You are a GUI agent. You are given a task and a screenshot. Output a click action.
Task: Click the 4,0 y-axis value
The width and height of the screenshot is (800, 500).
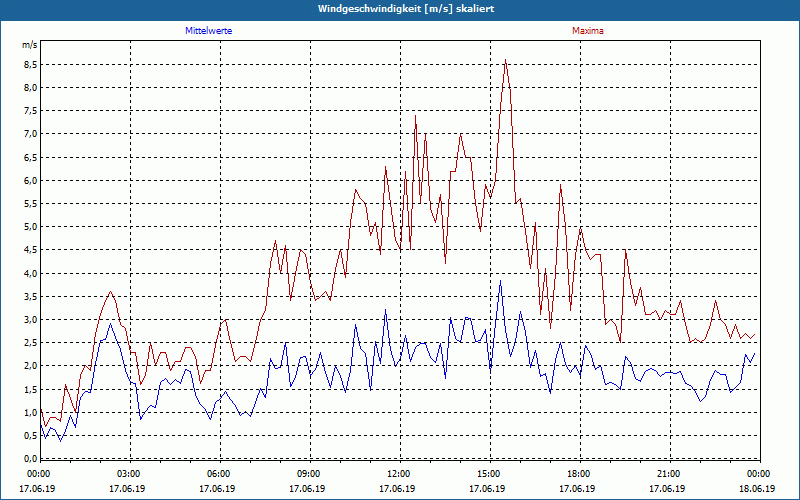pyautogui.click(x=31, y=273)
